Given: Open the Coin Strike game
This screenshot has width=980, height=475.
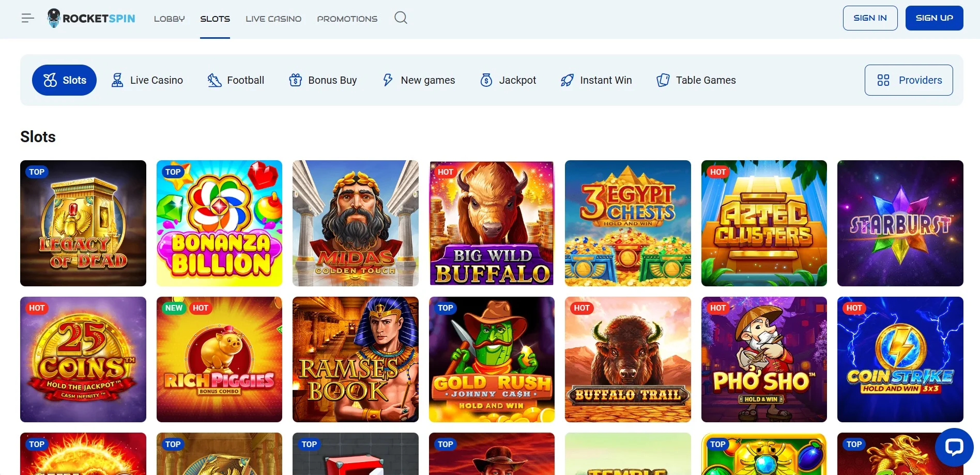Looking at the screenshot, I should 900,359.
